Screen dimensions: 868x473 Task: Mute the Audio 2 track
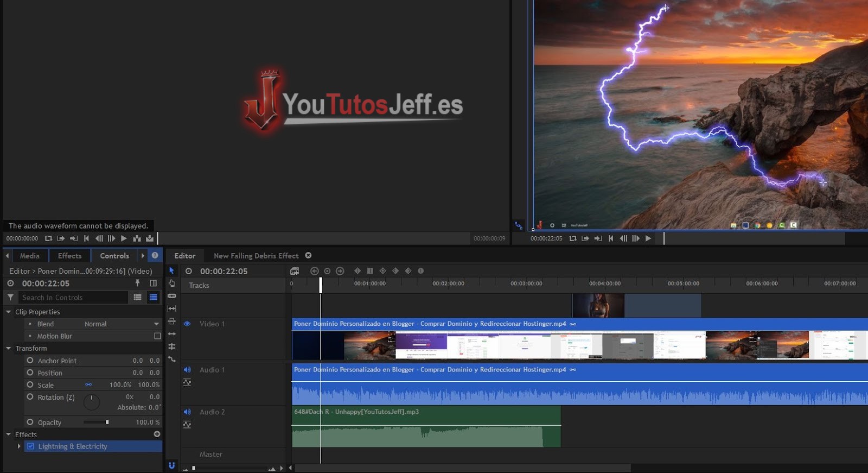187,412
